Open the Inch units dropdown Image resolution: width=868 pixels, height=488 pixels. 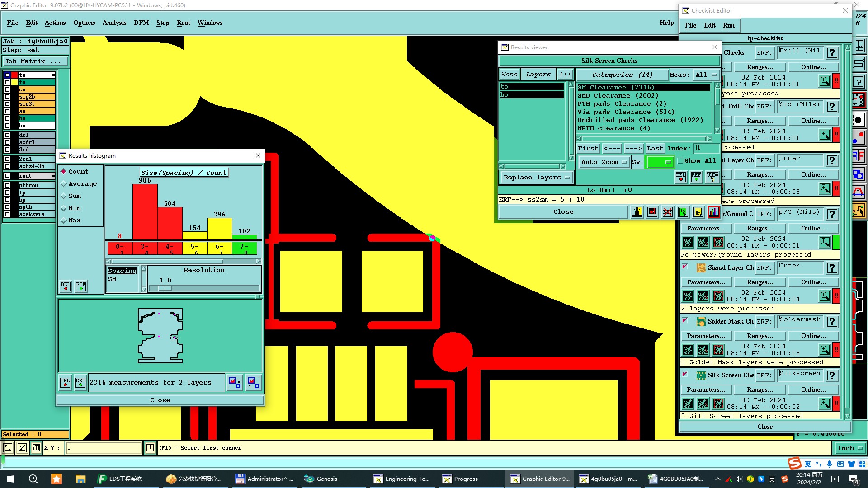(x=850, y=448)
